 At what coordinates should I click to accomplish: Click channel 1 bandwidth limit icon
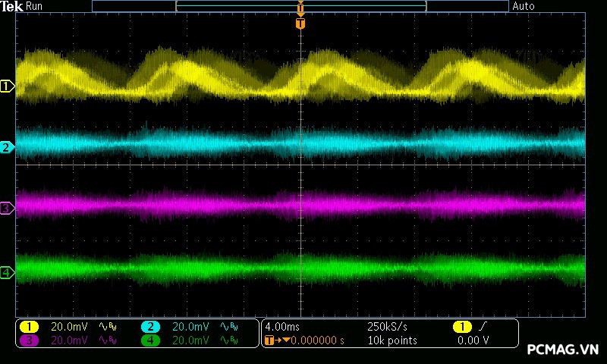tap(107, 327)
